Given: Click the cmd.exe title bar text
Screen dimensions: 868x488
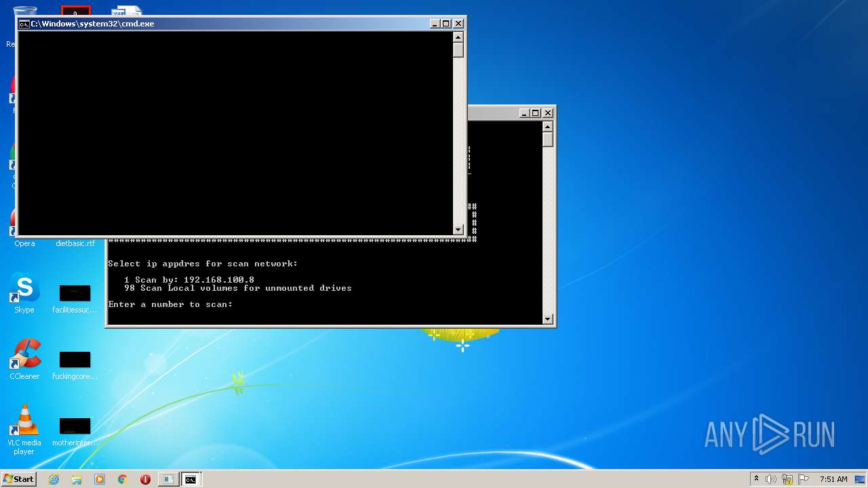Looking at the screenshot, I should 92,24.
